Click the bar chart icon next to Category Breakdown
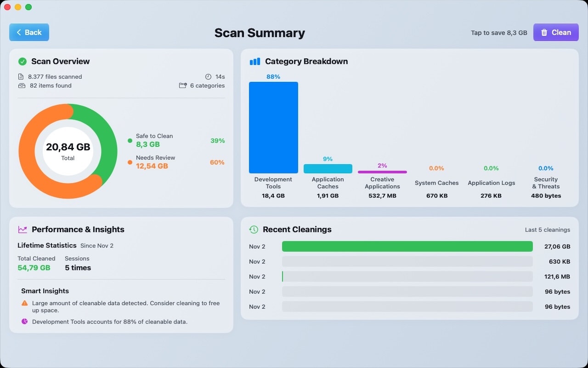This screenshot has height=368, width=588. [254, 61]
